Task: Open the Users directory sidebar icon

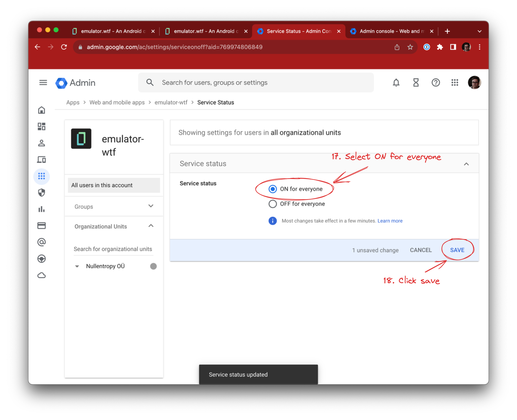Action: pos(42,143)
